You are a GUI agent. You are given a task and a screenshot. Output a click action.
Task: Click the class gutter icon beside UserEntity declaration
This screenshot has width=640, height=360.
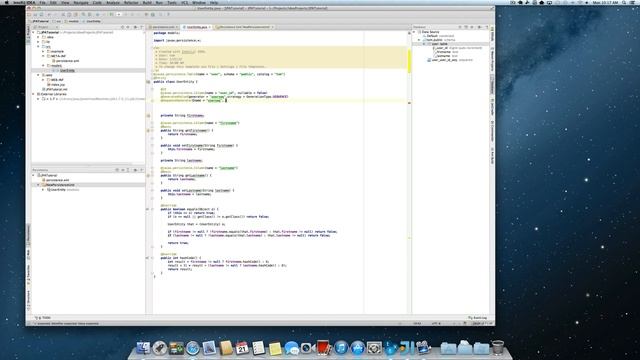[149, 82]
